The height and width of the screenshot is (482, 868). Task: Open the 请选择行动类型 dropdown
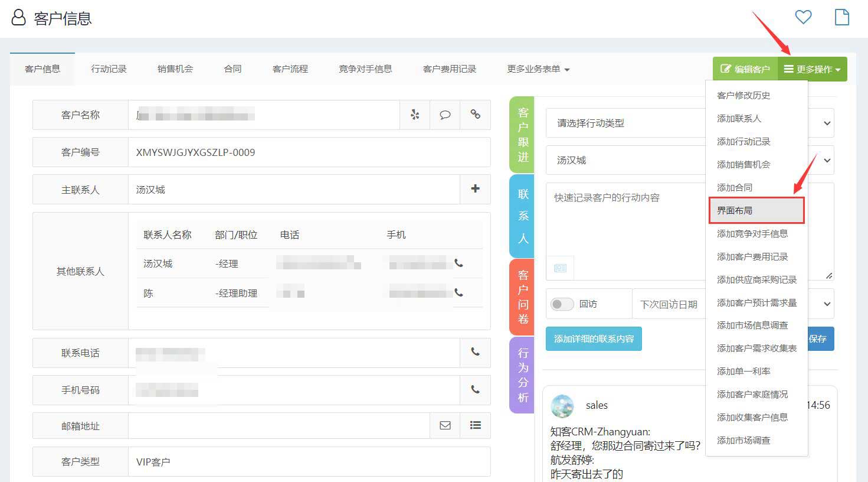coord(625,123)
